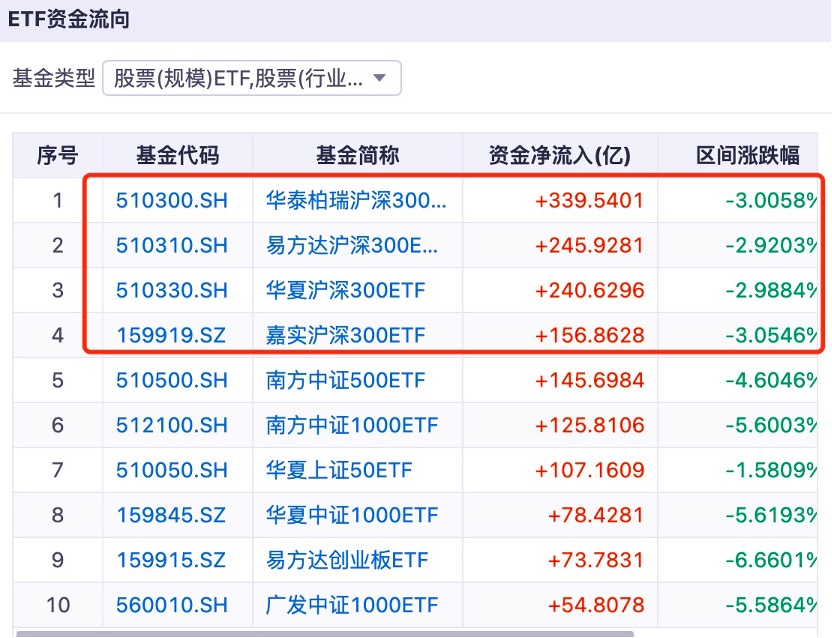Open fund code 510300.SH
Image resolution: width=832 pixels, height=638 pixels.
point(172,201)
